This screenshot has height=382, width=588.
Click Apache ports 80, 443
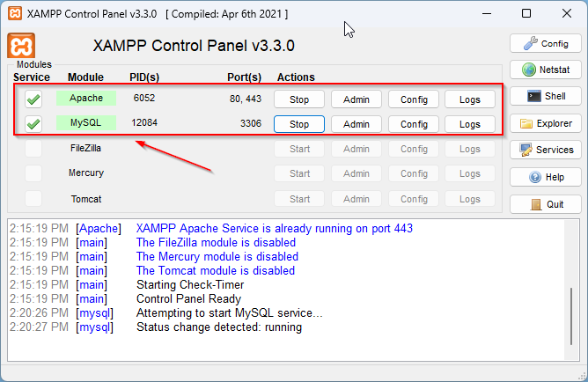pos(246,99)
